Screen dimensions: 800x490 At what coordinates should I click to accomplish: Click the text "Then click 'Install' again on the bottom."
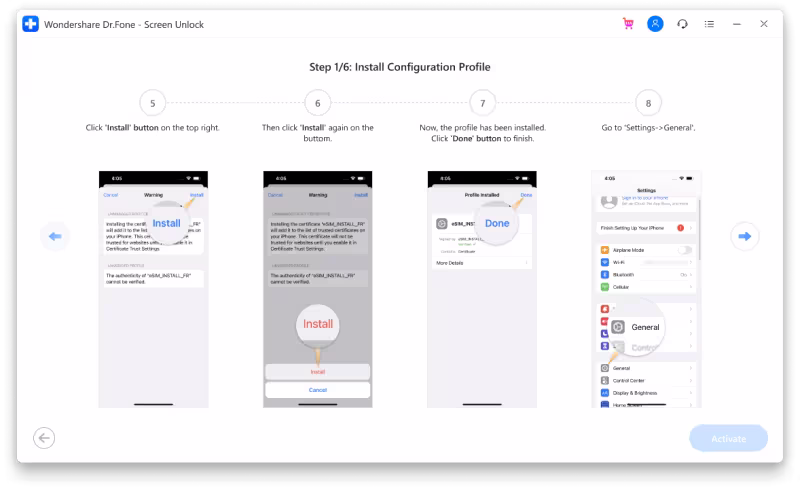[x=317, y=133]
